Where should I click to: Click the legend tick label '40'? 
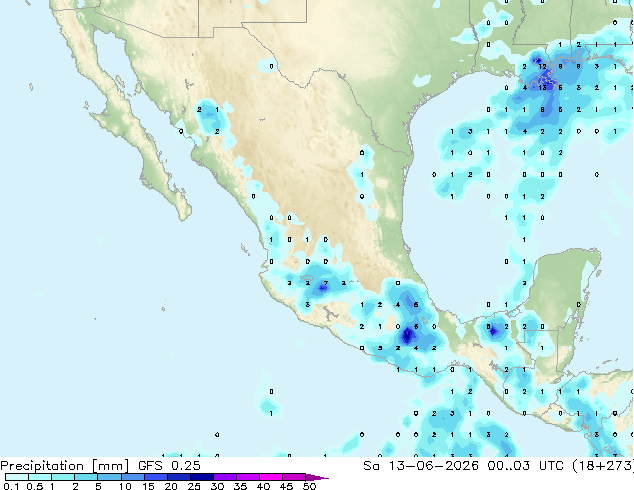pyautogui.click(x=263, y=486)
